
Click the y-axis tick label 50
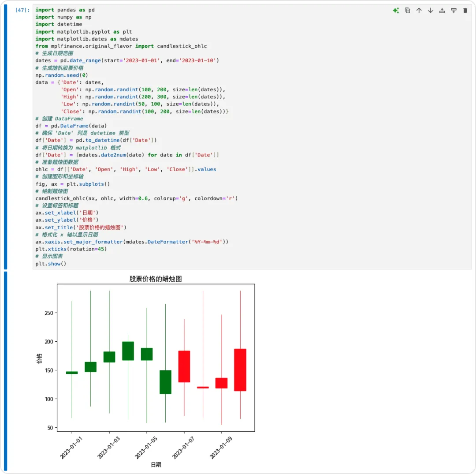50,428
